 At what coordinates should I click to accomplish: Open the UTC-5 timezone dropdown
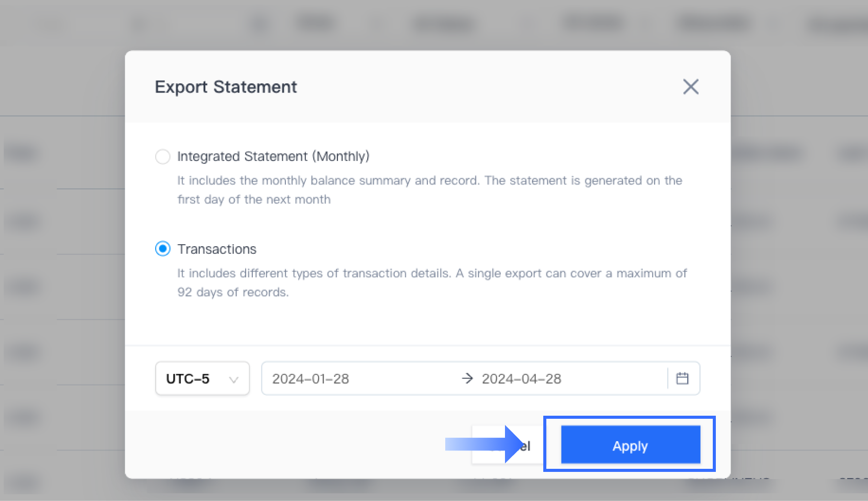202,378
